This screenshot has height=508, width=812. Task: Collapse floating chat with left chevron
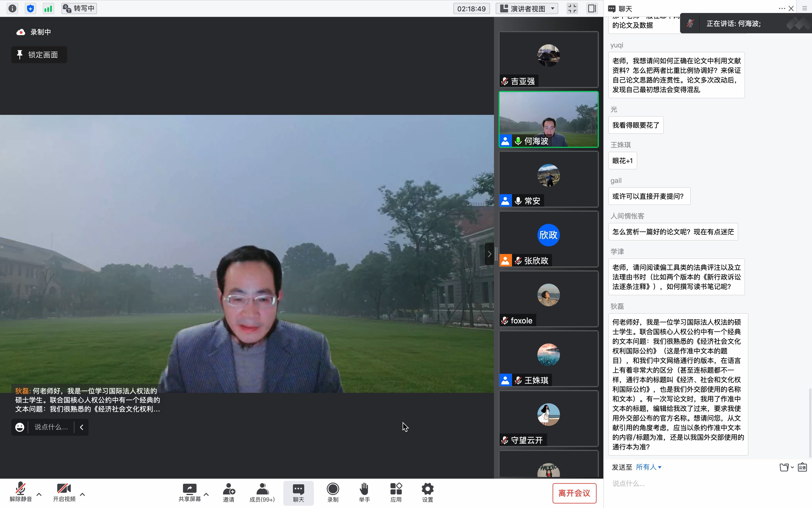click(81, 427)
